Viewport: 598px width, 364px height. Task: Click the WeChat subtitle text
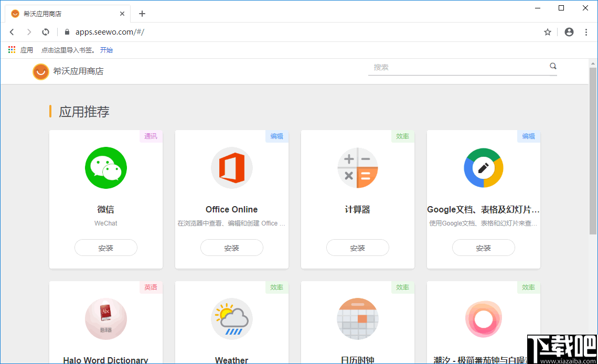point(105,223)
